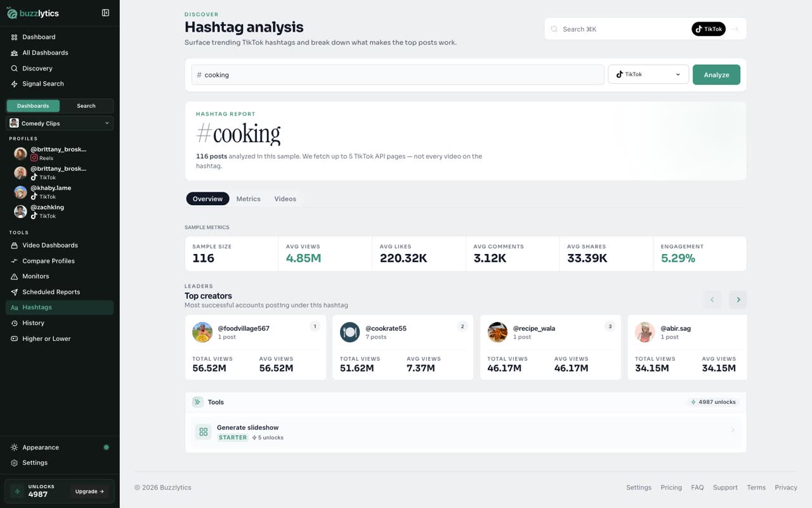This screenshot has height=508, width=812.
Task: Show next top creators with right chevron
Action: (738, 300)
